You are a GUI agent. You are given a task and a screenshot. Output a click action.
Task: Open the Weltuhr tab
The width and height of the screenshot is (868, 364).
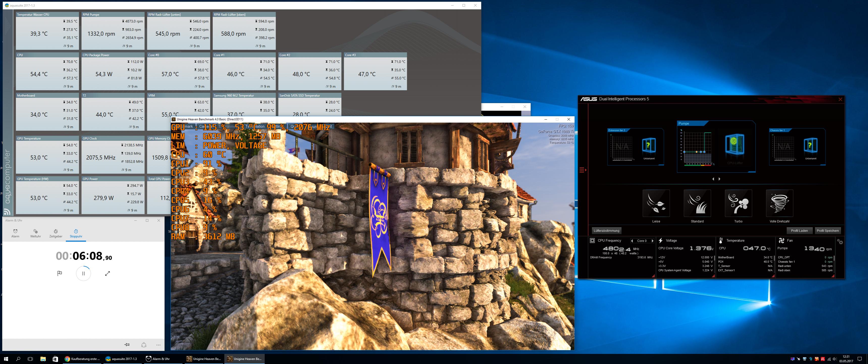pyautogui.click(x=35, y=233)
